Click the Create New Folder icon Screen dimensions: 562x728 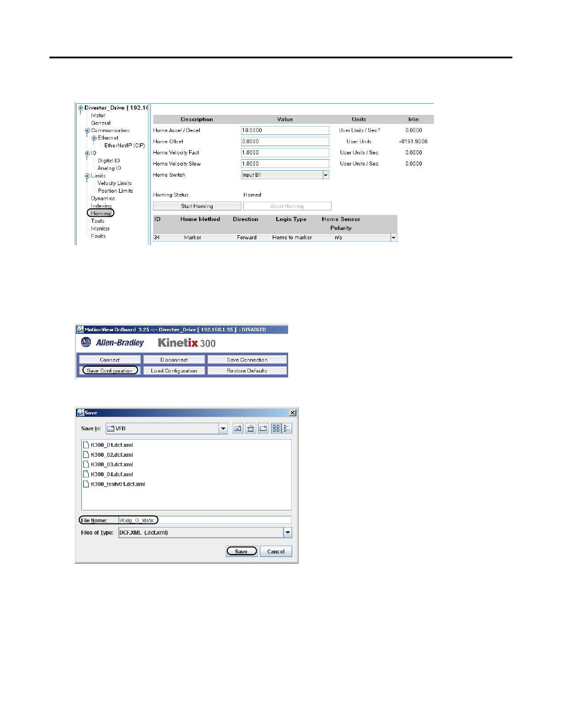263,429
